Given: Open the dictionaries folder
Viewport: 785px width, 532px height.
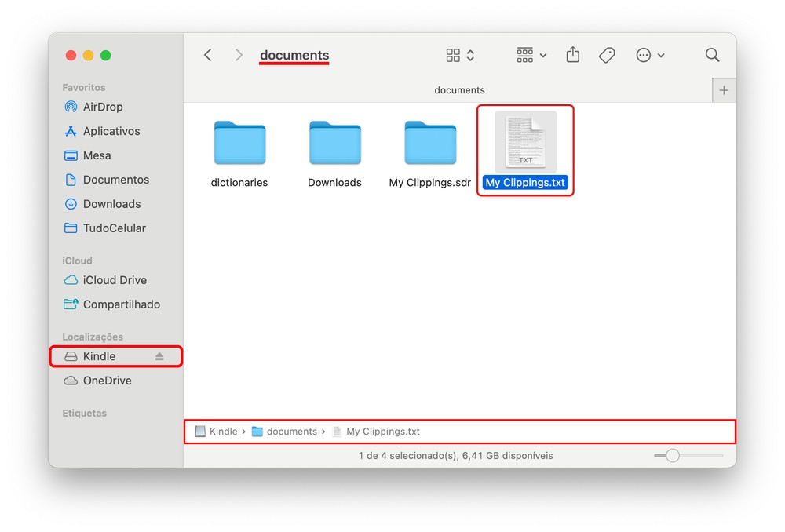Looking at the screenshot, I should pos(239,144).
